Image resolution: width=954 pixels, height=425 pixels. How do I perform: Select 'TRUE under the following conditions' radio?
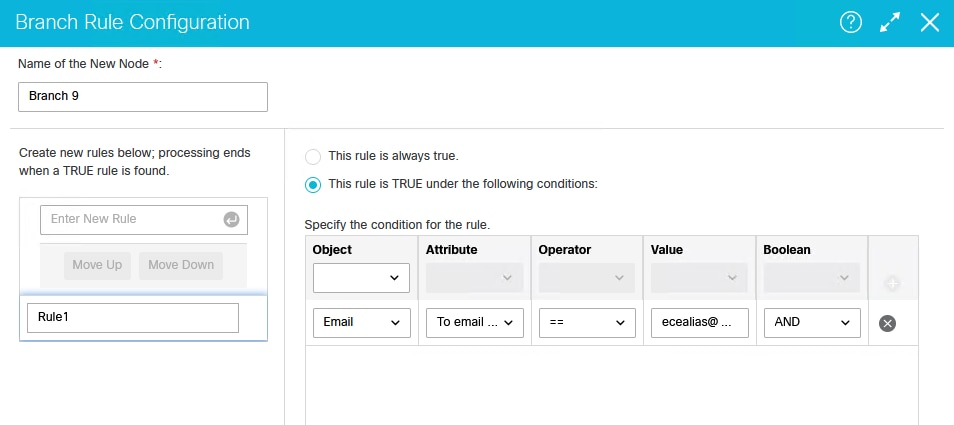pos(313,185)
